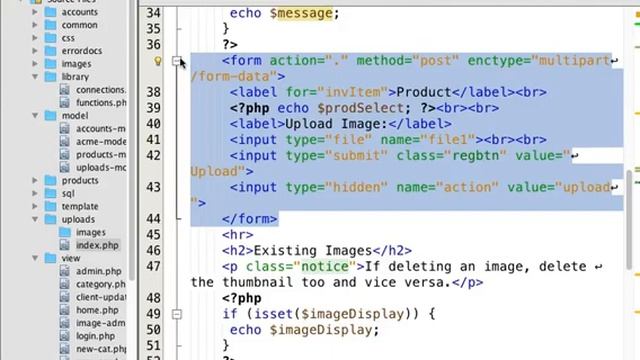Open functions.php in library folder
Viewport: 640px width, 360px height.
point(101,103)
